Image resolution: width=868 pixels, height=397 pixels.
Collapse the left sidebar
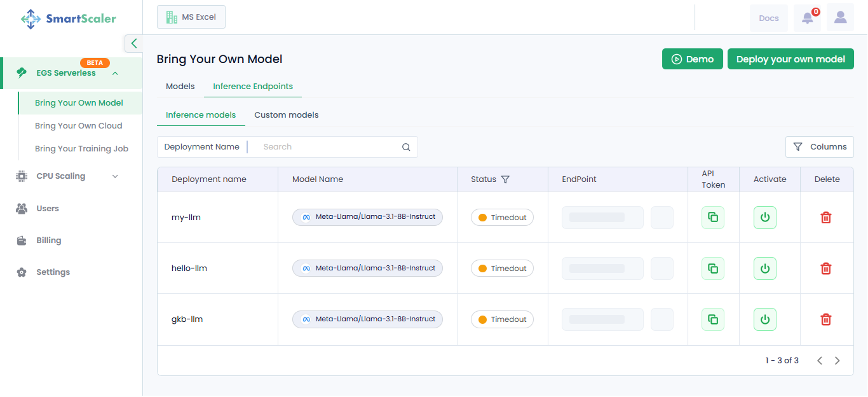click(x=133, y=43)
